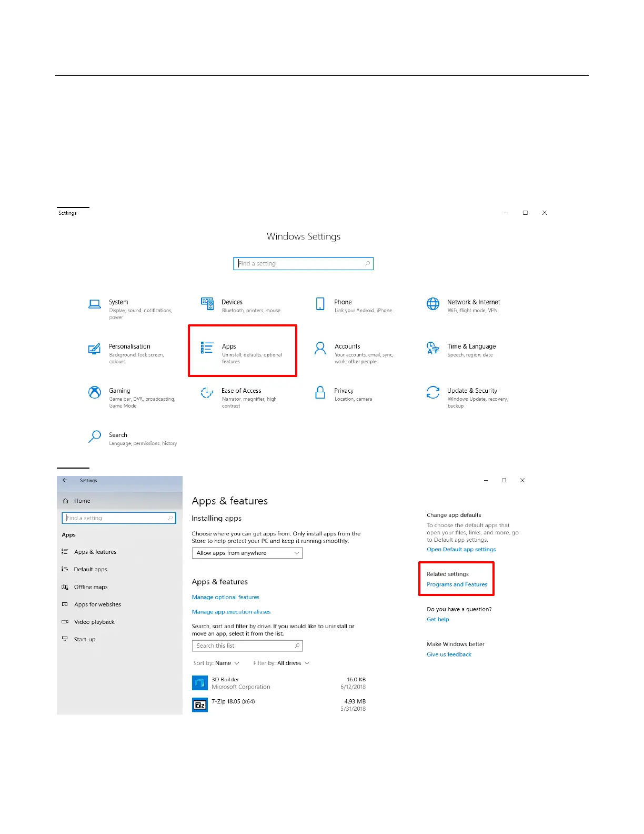The width and height of the screenshot is (644, 834).
Task: Click the Find a setting field in the Apps sidebar
Action: pos(119,518)
